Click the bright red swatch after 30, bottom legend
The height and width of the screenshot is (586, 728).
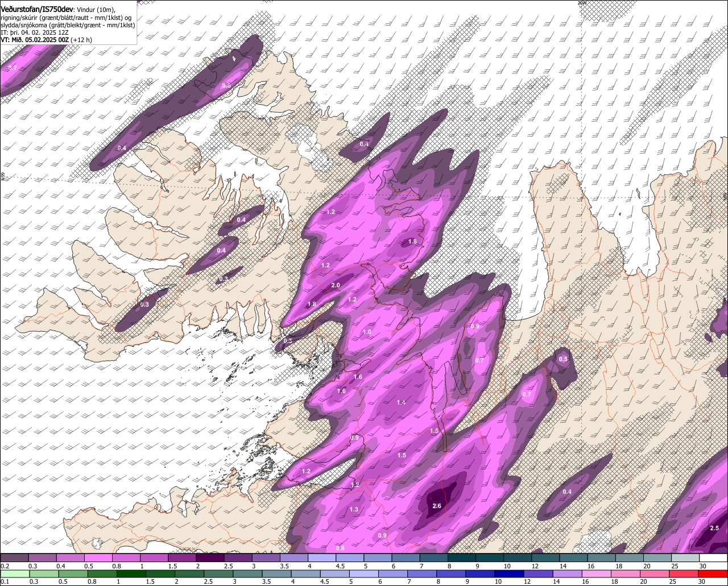tap(714, 573)
